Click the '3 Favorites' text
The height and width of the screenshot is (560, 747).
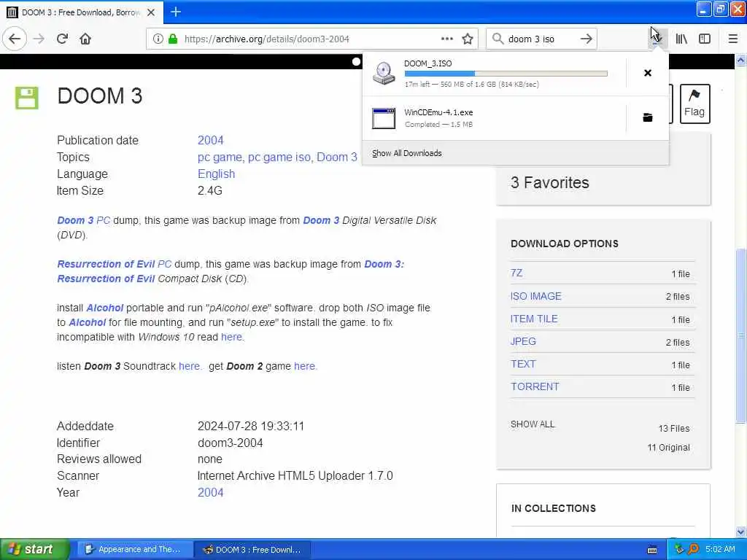550,182
